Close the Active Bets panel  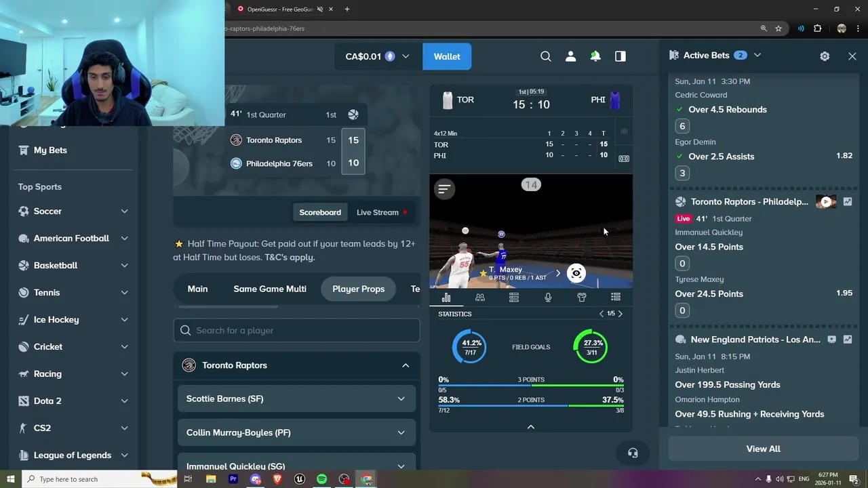pos(852,56)
